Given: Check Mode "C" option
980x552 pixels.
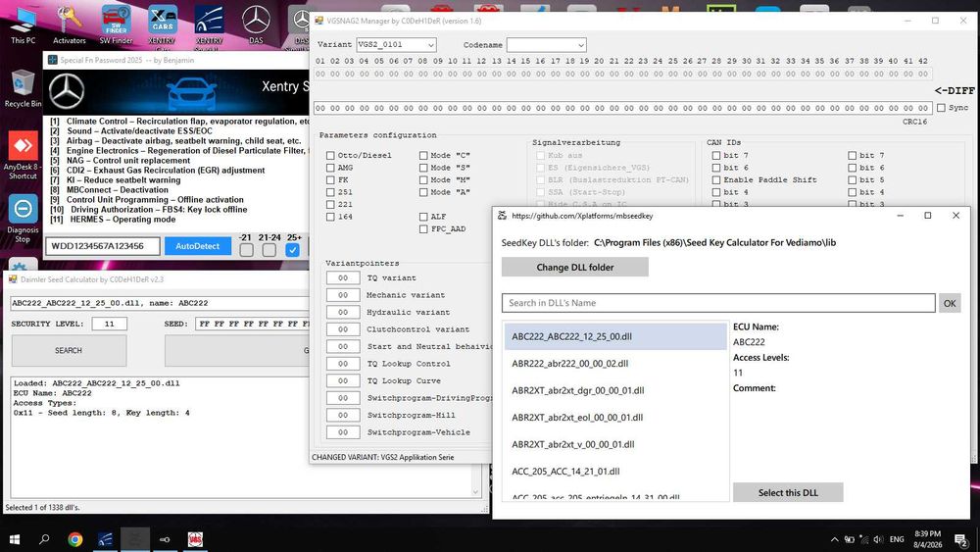Looking at the screenshot, I should point(423,155).
